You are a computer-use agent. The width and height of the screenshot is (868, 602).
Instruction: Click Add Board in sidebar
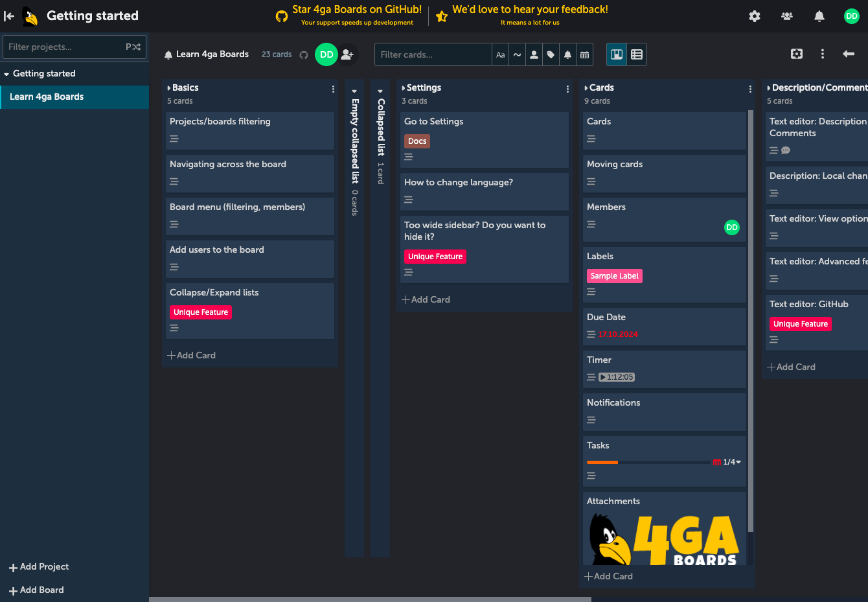point(36,590)
